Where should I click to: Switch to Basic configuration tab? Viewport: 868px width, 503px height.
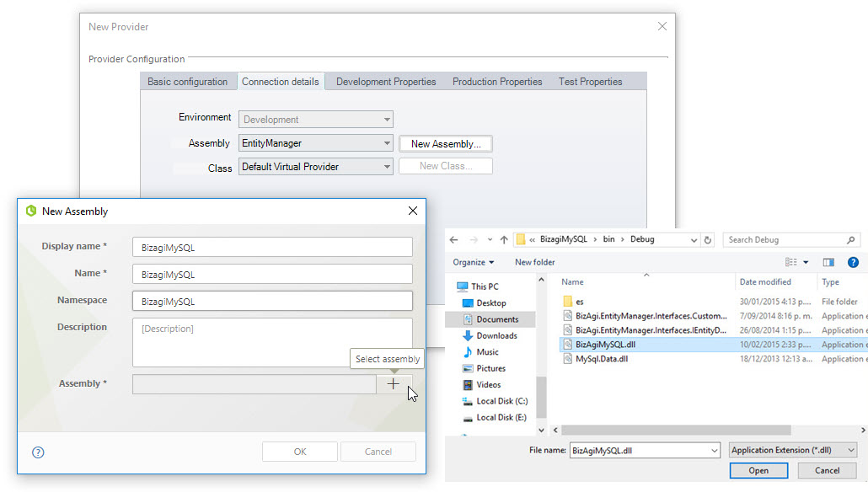(187, 82)
